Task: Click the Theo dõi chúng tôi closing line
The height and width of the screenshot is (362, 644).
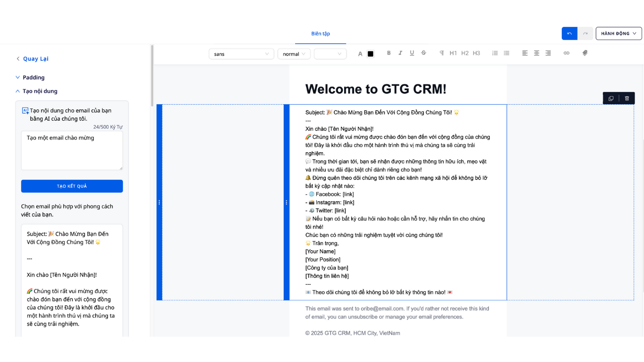Action: tap(379, 292)
